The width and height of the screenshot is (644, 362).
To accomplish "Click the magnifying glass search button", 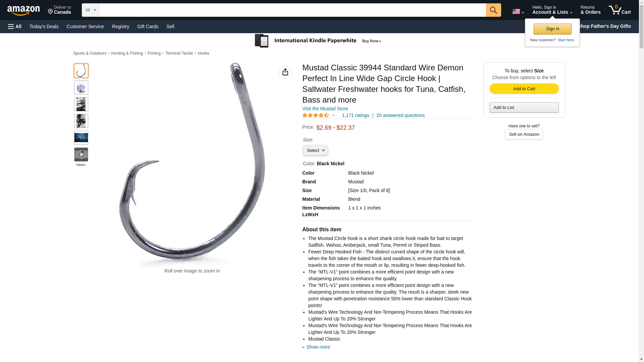I will pyautogui.click(x=493, y=10).
